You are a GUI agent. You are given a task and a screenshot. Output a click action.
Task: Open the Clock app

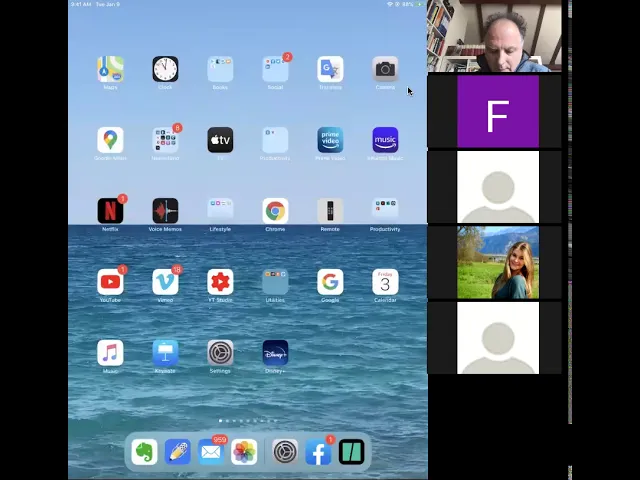coord(165,69)
